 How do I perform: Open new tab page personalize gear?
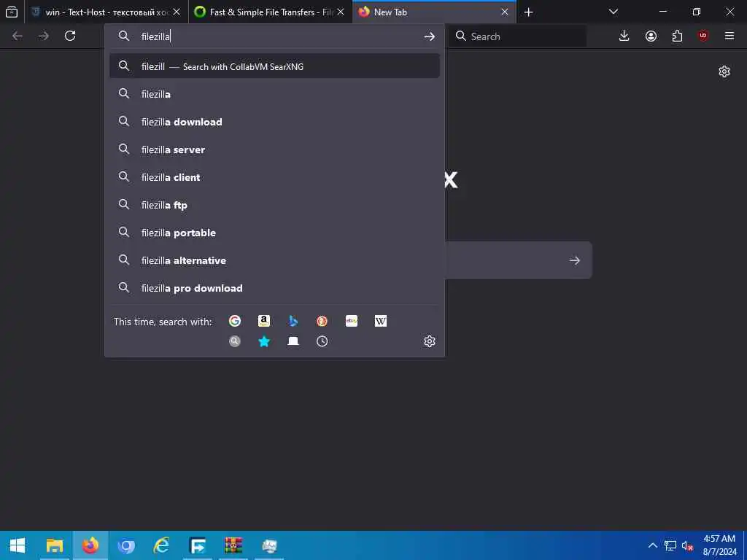(x=724, y=71)
